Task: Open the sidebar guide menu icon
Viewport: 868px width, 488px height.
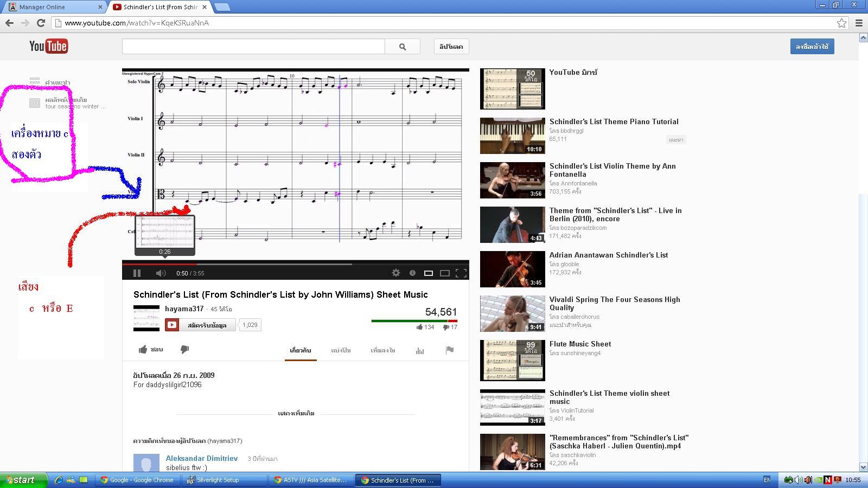Action: pyautogui.click(x=35, y=82)
